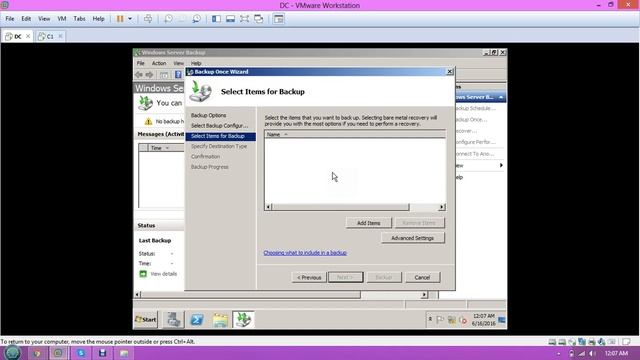Enter full screen mode in VMware toolbar
This screenshot has height=360, width=640.
(x=244, y=19)
